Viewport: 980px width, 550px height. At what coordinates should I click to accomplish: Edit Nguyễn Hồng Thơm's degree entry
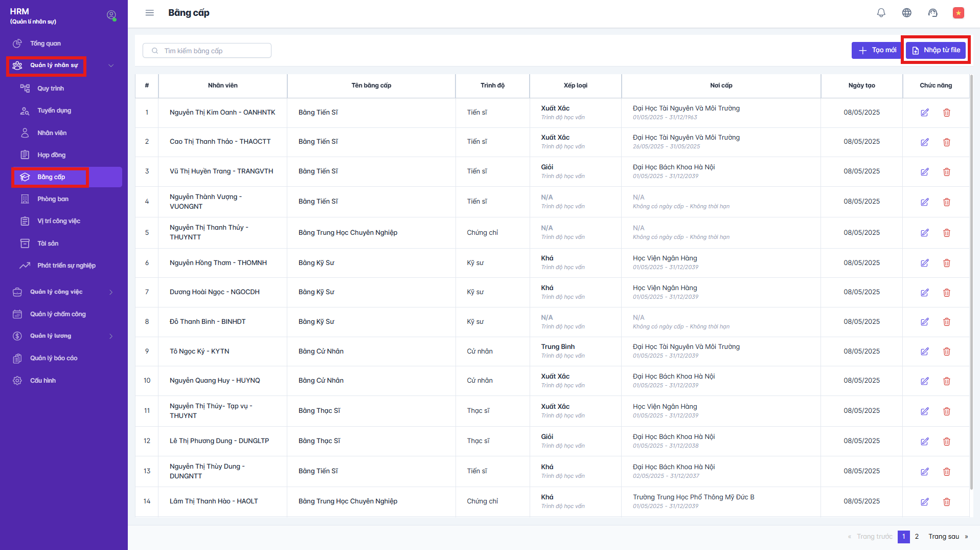[924, 263]
